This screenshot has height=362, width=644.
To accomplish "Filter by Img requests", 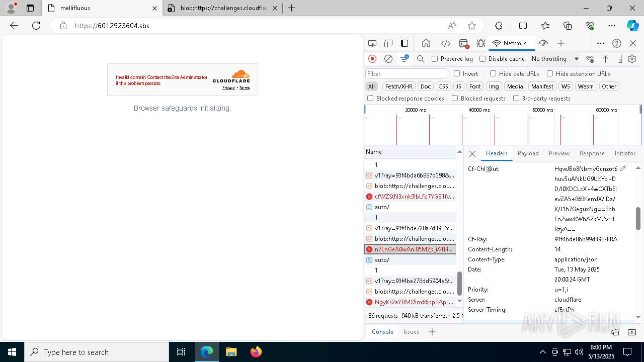I will (494, 86).
